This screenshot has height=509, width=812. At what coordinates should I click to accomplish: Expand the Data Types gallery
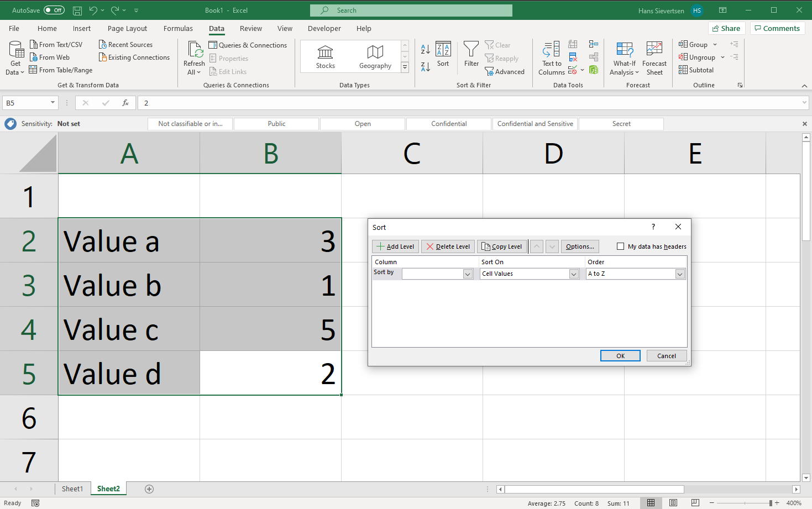click(405, 67)
